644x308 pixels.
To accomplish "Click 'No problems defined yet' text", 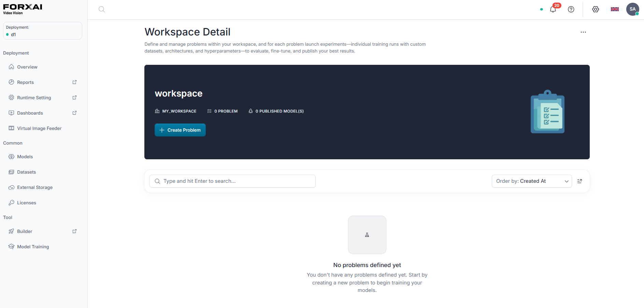I will click(x=367, y=265).
